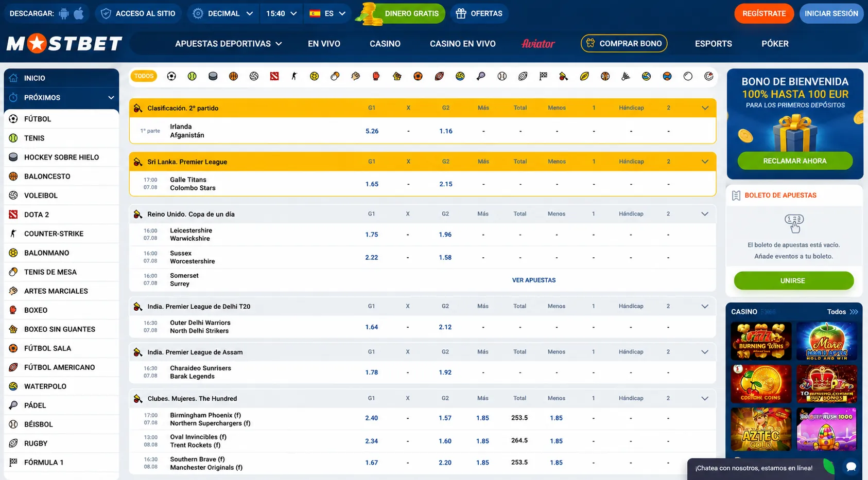Open Todos link in Casino panel
The image size is (868, 480).
[x=843, y=312]
